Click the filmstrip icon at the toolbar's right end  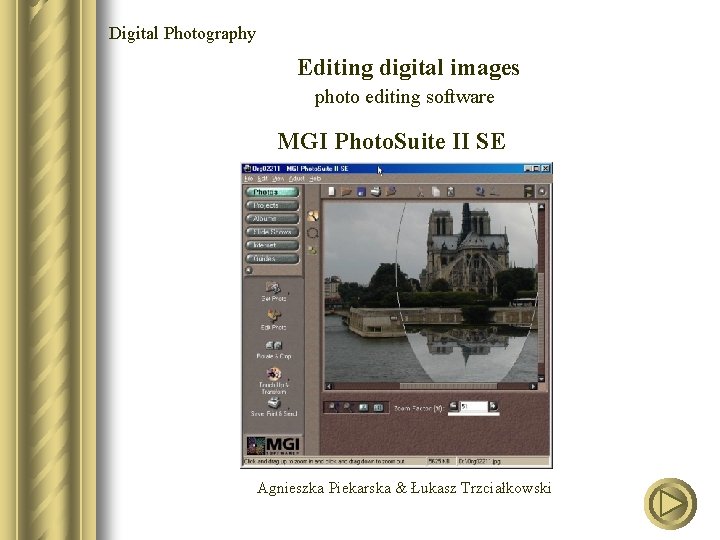529,191
